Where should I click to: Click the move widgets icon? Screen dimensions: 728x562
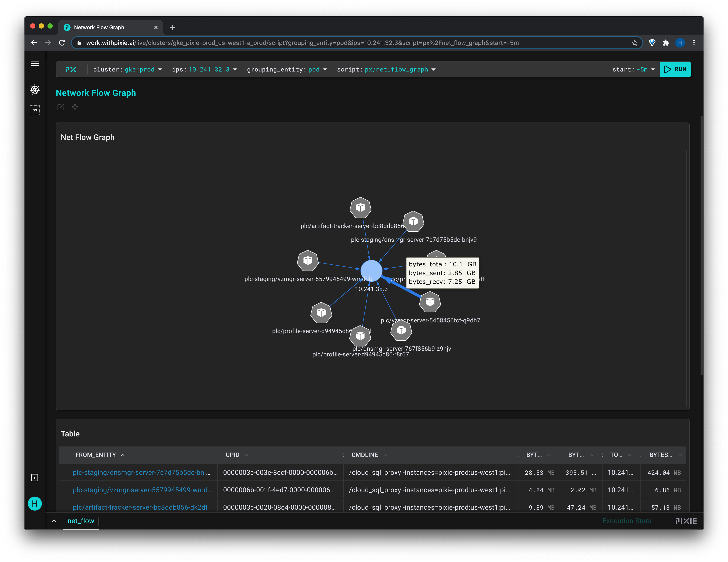[x=75, y=107]
